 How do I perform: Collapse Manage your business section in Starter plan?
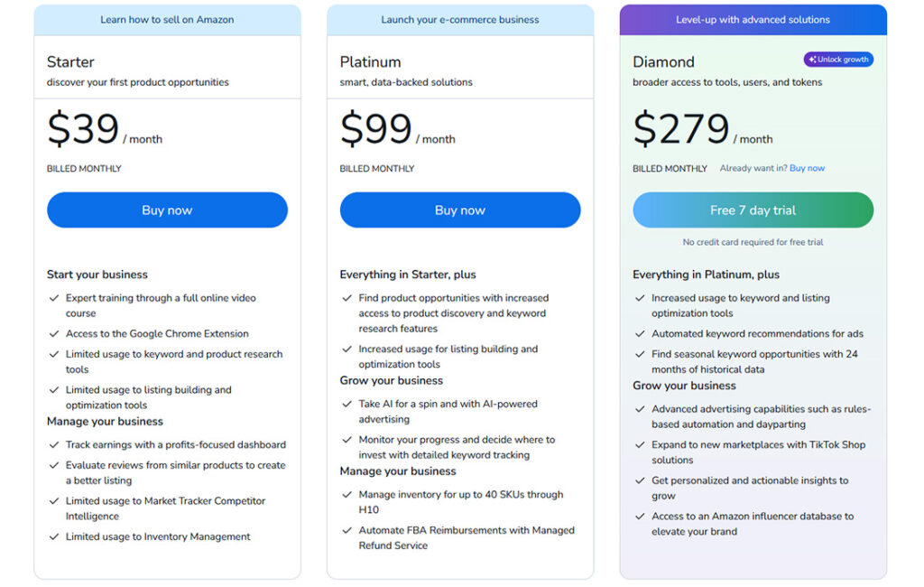point(105,421)
